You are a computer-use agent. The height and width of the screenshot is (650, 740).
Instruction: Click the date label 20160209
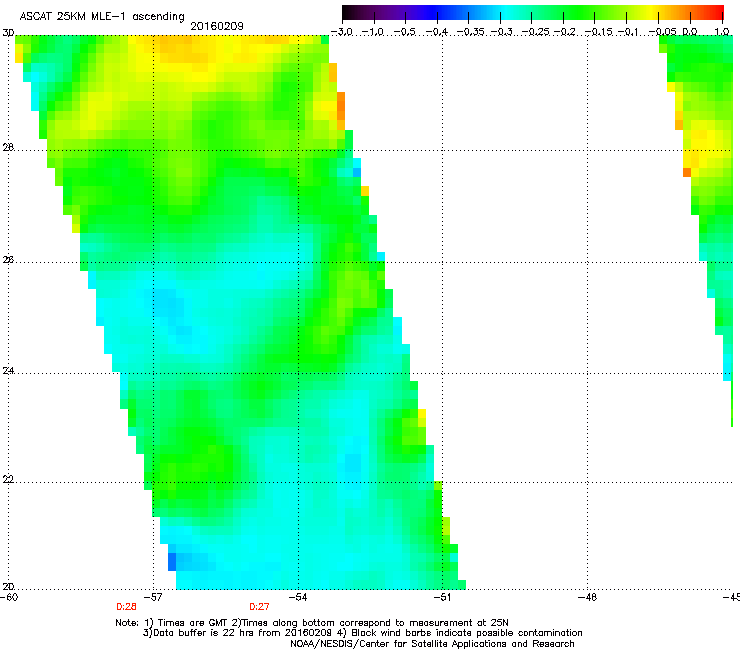[217, 26]
